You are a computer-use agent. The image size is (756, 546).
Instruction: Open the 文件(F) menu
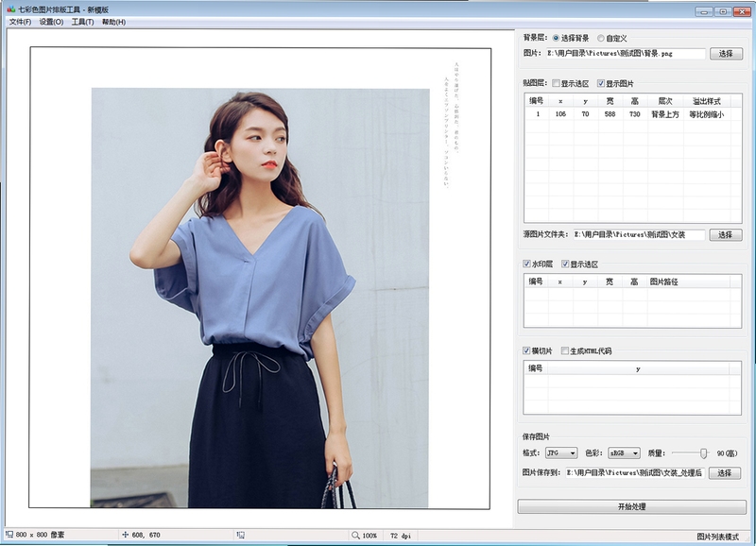[20, 22]
